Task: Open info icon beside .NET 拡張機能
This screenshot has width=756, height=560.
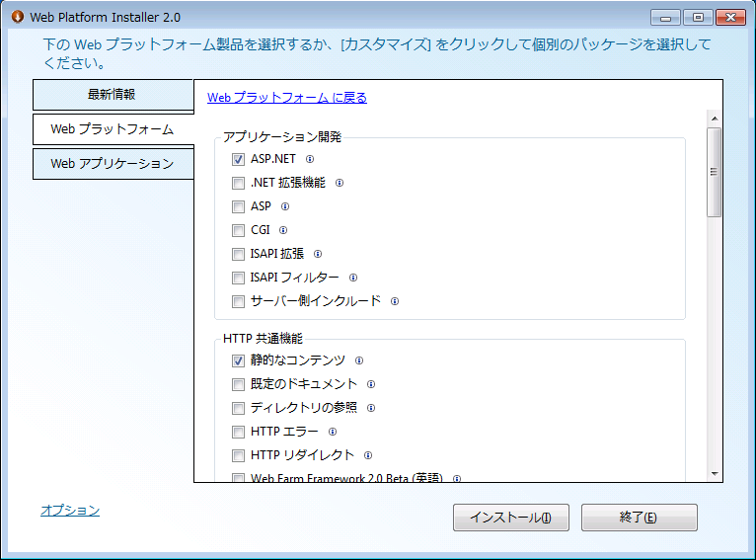Action: coord(340,183)
